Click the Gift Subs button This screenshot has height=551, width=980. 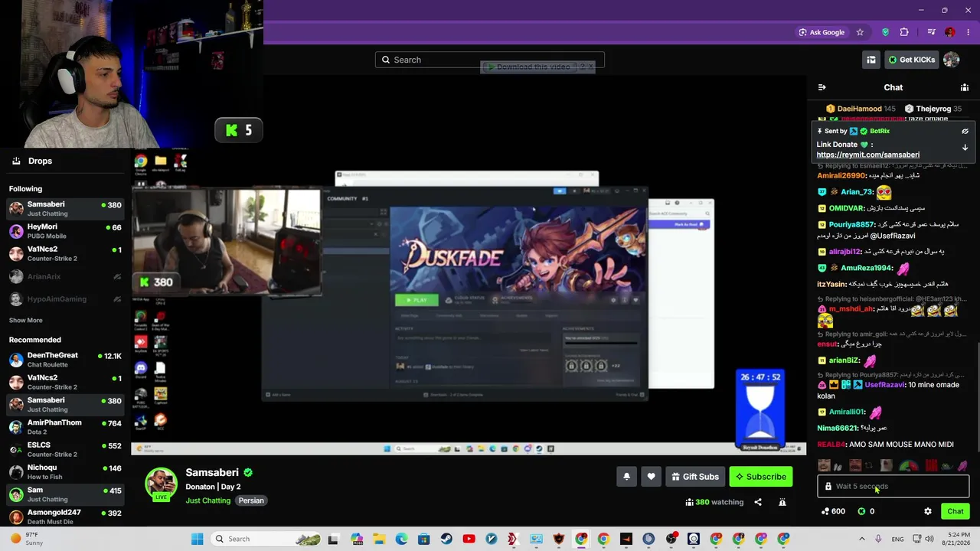click(695, 477)
